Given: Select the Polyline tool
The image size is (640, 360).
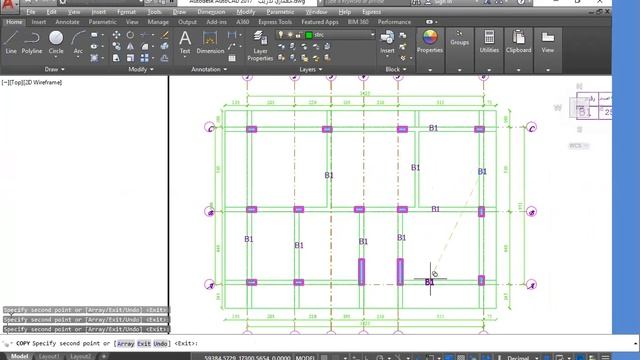Looking at the screenshot, I should pos(31,42).
